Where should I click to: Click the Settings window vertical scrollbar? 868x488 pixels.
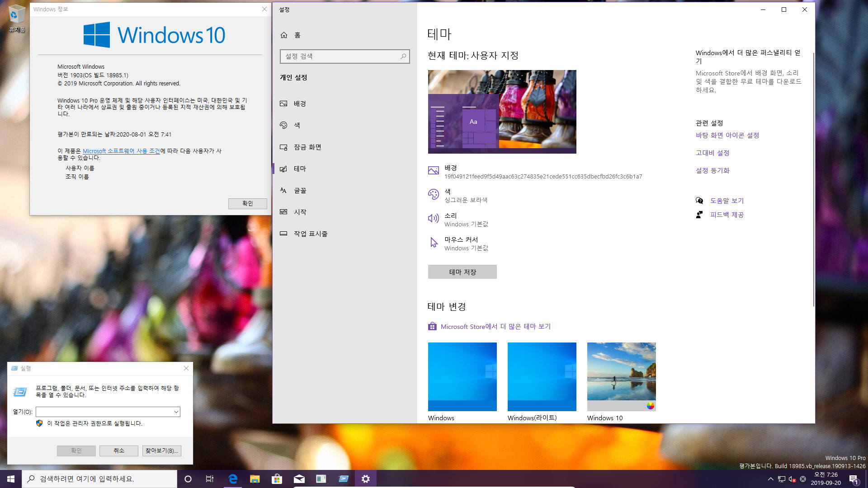pyautogui.click(x=813, y=179)
